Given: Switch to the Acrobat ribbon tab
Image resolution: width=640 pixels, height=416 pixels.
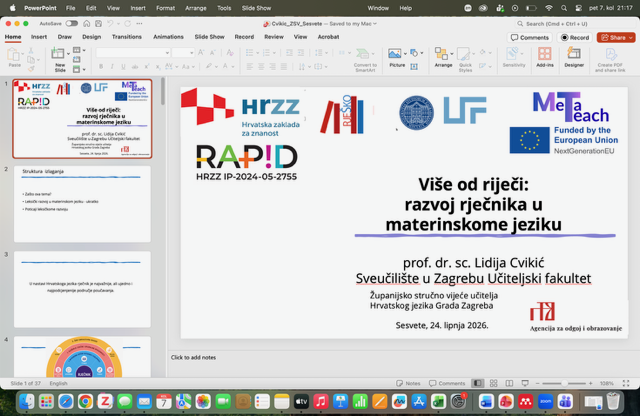Looking at the screenshot, I should (x=328, y=37).
